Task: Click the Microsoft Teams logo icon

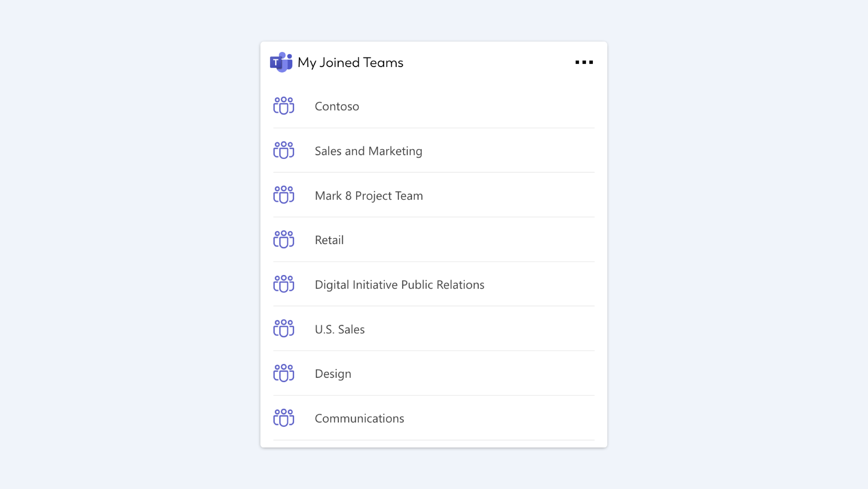Action: coord(281,62)
